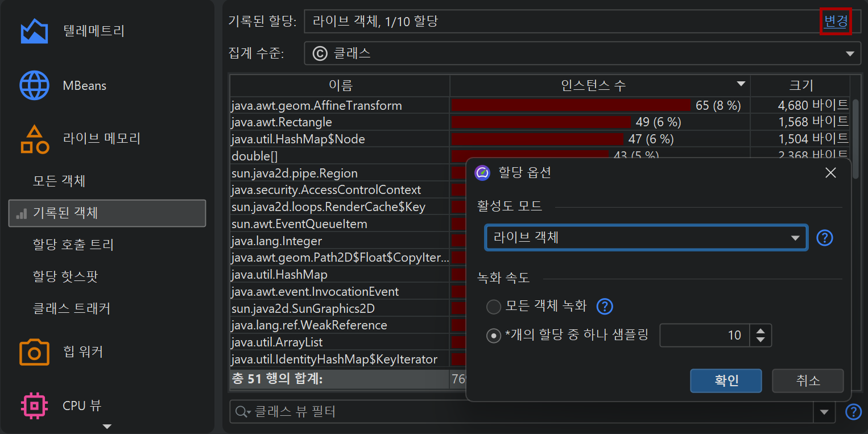Sort by the 크기 column header

point(800,86)
